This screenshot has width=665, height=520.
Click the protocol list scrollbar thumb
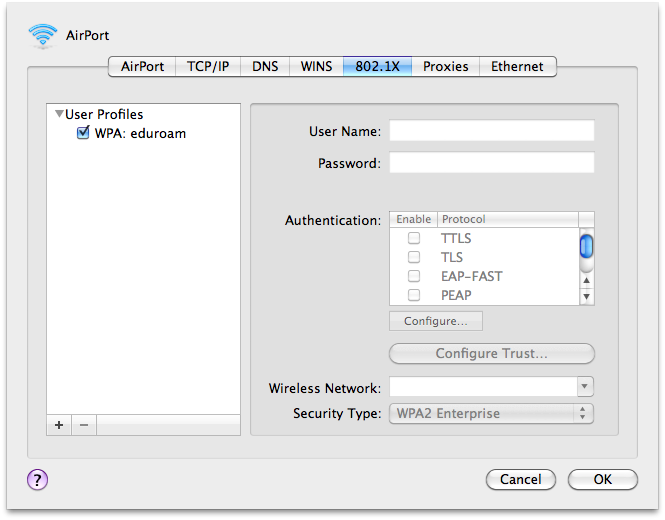(x=587, y=246)
